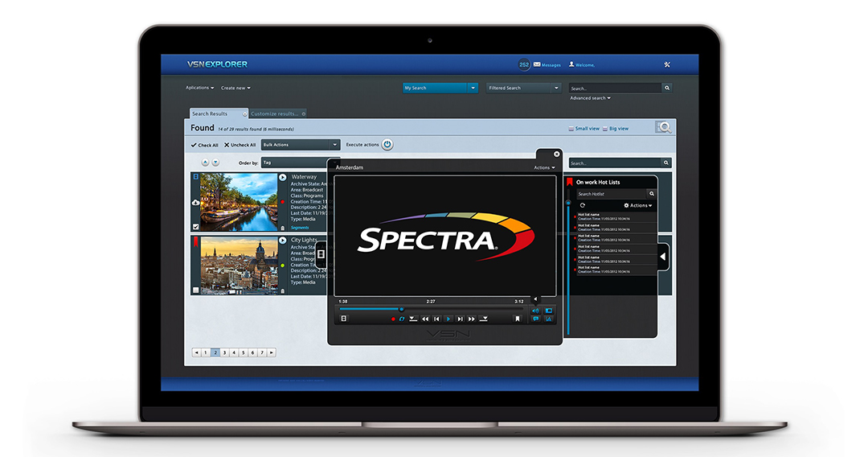Go to results page 3
This screenshot has width=868, height=457.
[x=225, y=352]
